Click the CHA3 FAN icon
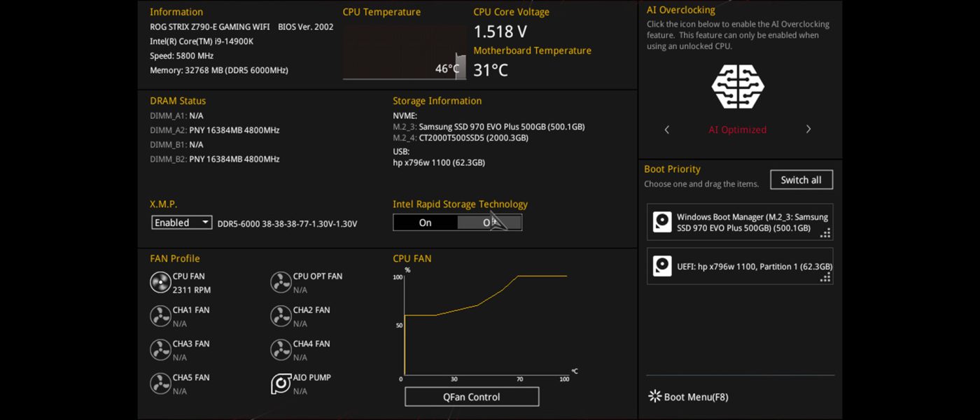Image resolution: width=980 pixels, height=420 pixels. (160, 349)
